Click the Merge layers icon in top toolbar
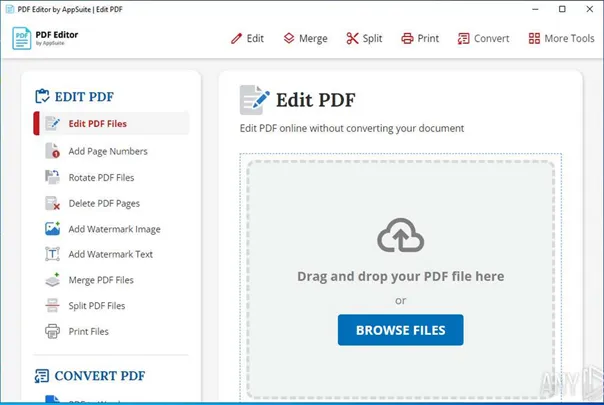Screen dimensions: 604x405 click(289, 38)
